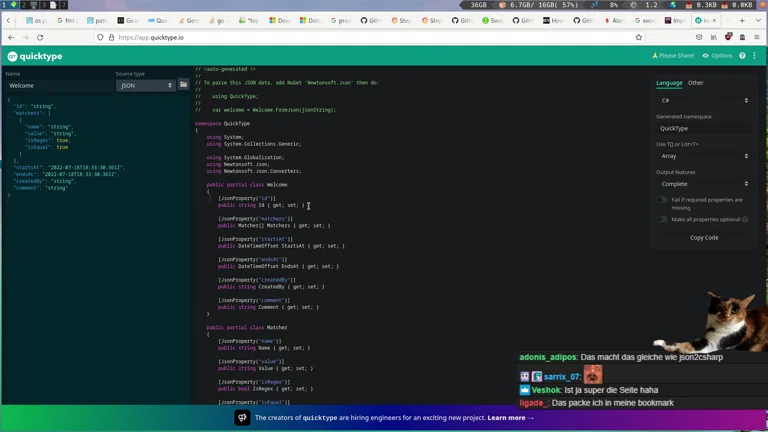Click the 'startsAt' line in JSON input
The height and width of the screenshot is (432, 768).
[69, 168]
